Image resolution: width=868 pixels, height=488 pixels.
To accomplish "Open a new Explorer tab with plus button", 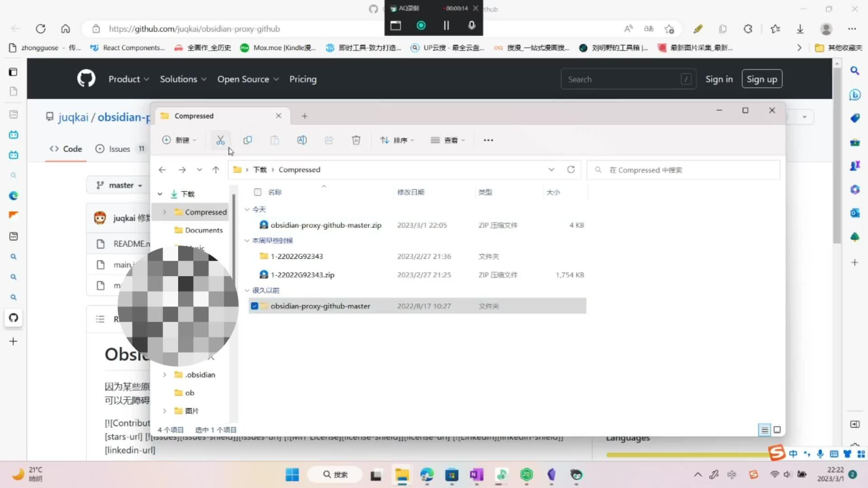I will [304, 116].
